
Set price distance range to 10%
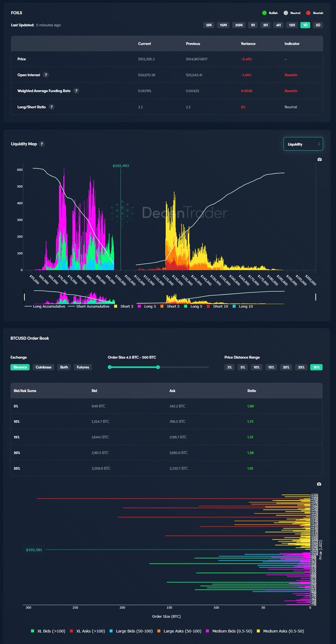pos(257,367)
